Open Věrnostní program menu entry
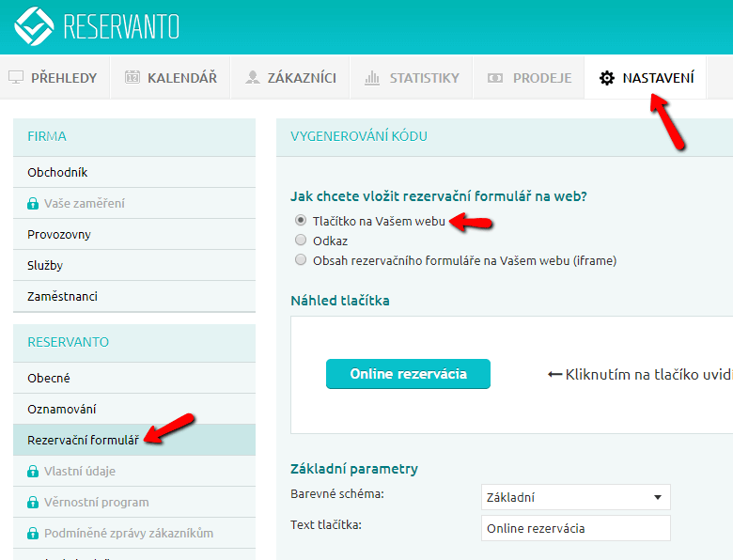 click(x=134, y=502)
